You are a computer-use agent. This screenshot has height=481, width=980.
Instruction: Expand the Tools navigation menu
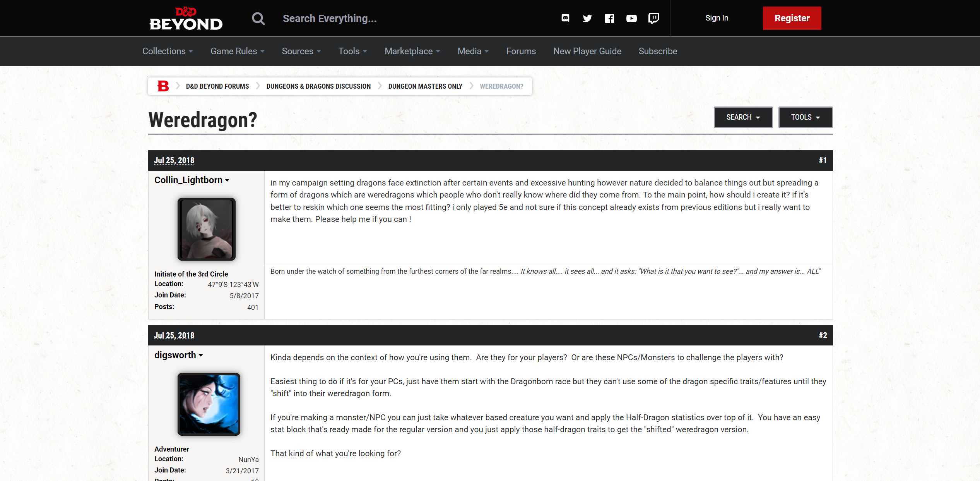352,51
